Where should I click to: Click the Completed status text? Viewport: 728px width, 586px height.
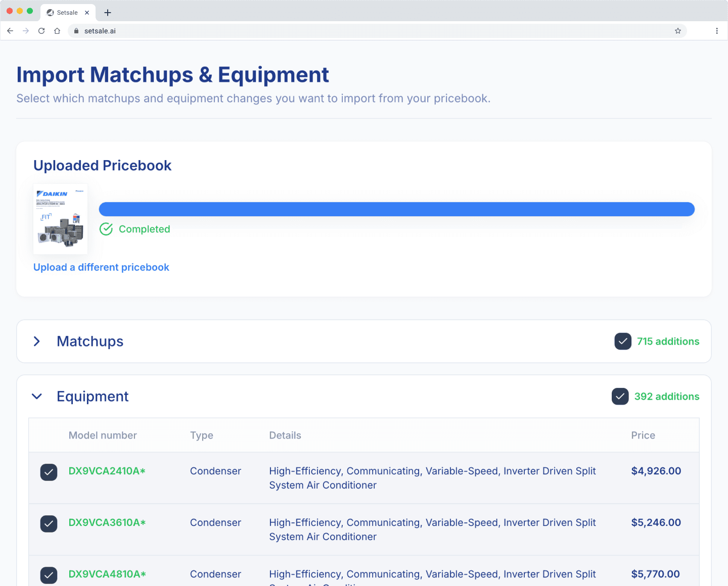pos(145,229)
